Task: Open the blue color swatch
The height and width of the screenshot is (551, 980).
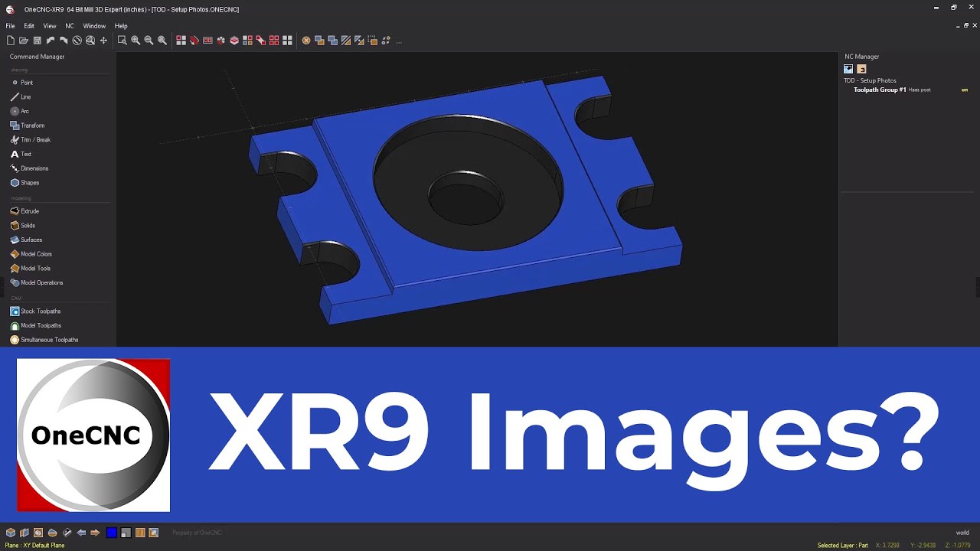Action: pyautogui.click(x=112, y=533)
